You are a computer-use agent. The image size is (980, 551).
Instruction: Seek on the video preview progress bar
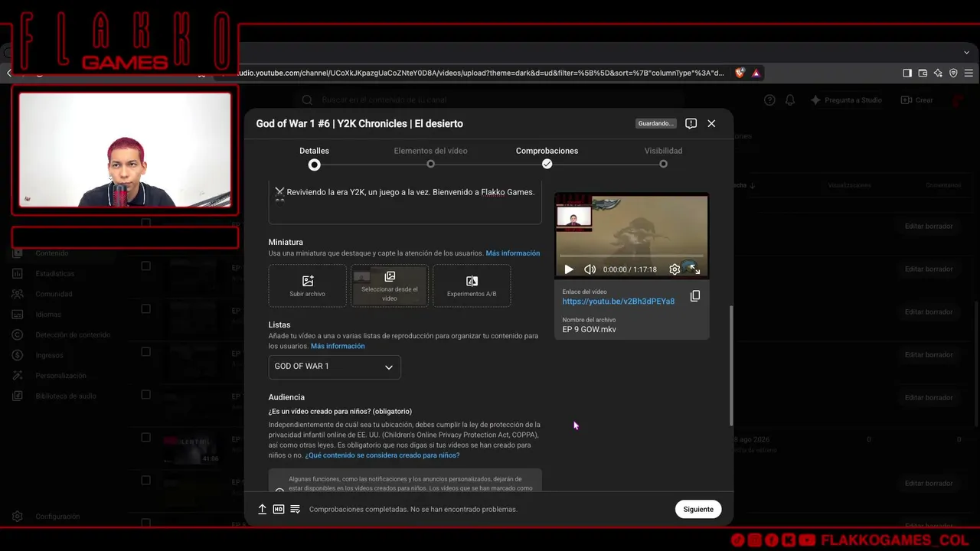(x=632, y=256)
